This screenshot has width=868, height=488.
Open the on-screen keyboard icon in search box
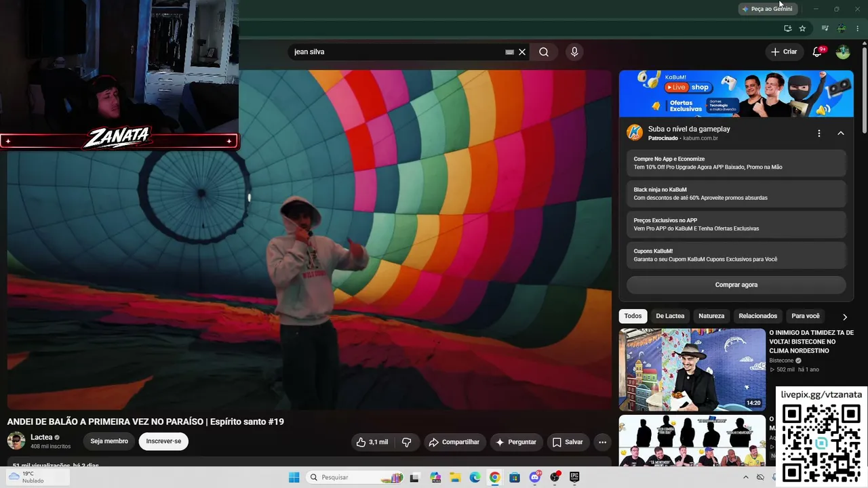click(510, 52)
